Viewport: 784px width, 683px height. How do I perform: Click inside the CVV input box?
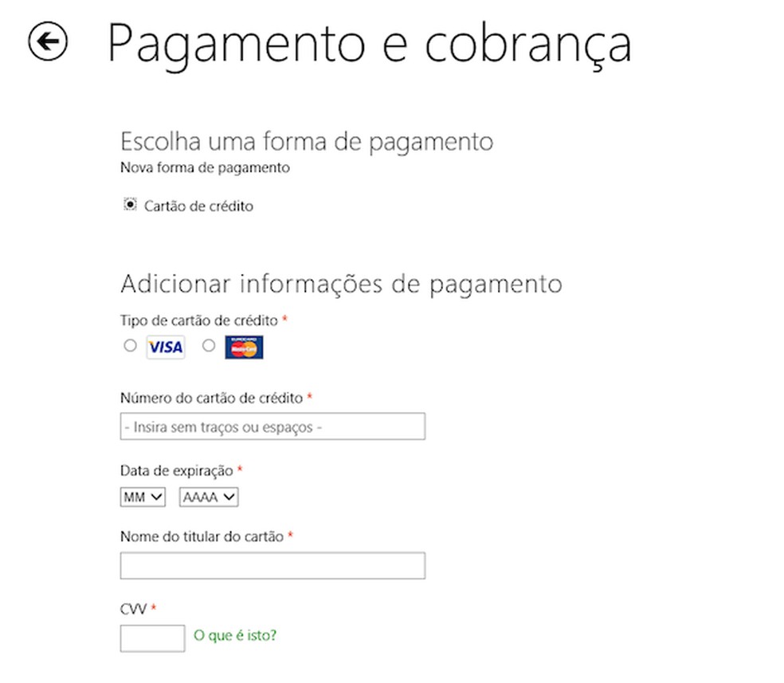pyautogui.click(x=151, y=638)
